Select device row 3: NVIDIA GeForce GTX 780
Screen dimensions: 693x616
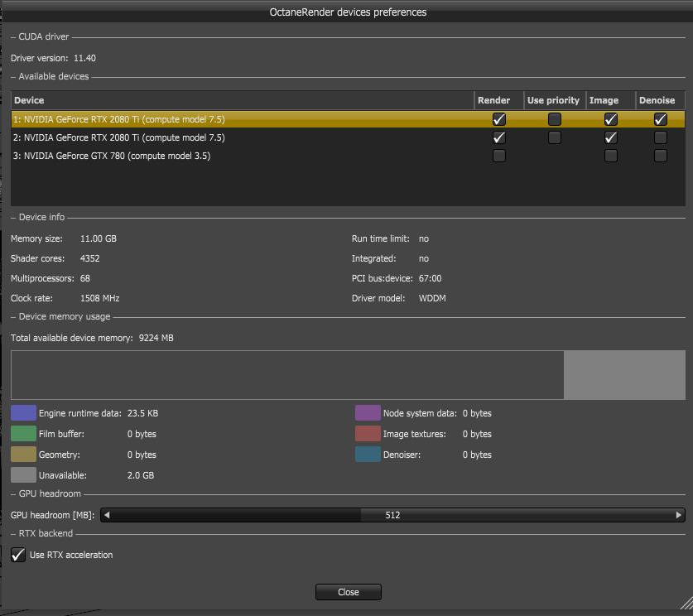tap(349, 156)
